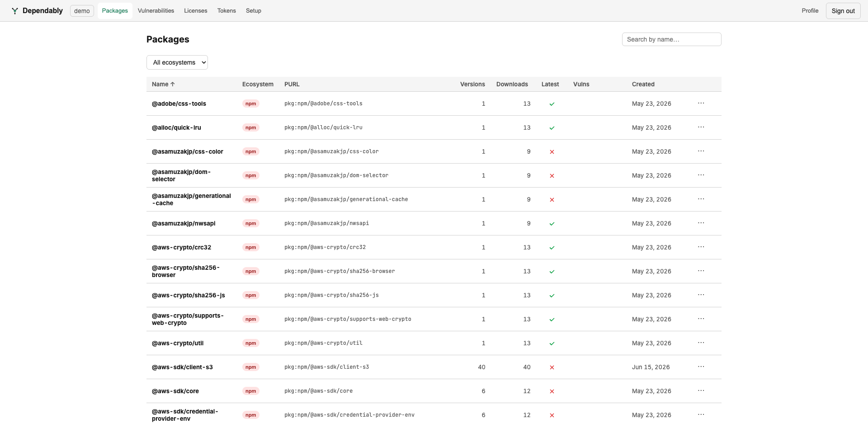Switch to the Packages tab
Screen dimensions: 868x423
coord(115,10)
